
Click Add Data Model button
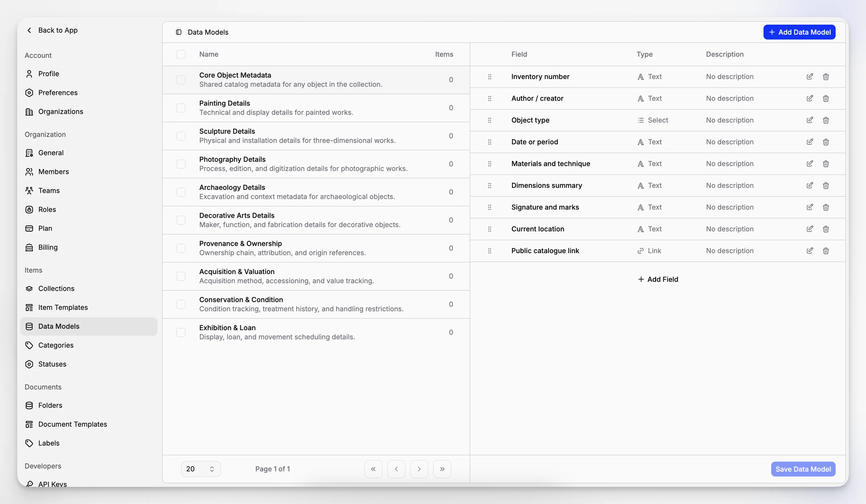(799, 32)
